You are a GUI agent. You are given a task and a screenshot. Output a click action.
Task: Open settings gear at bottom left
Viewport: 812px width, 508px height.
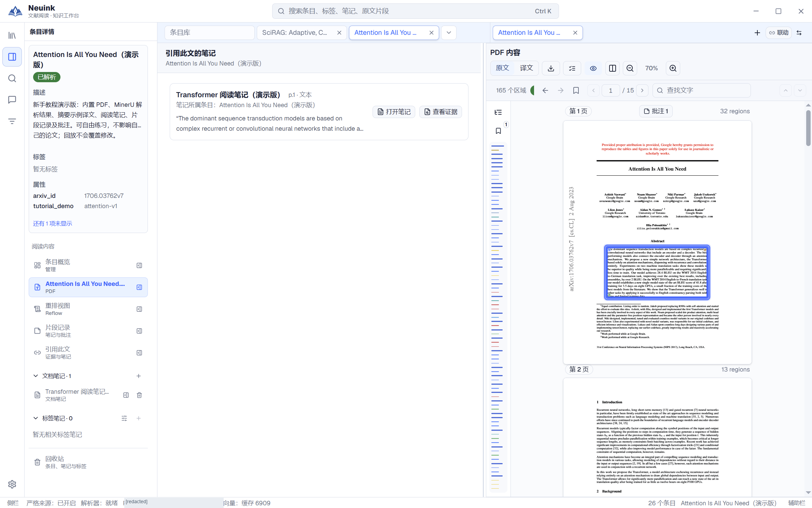[12, 484]
